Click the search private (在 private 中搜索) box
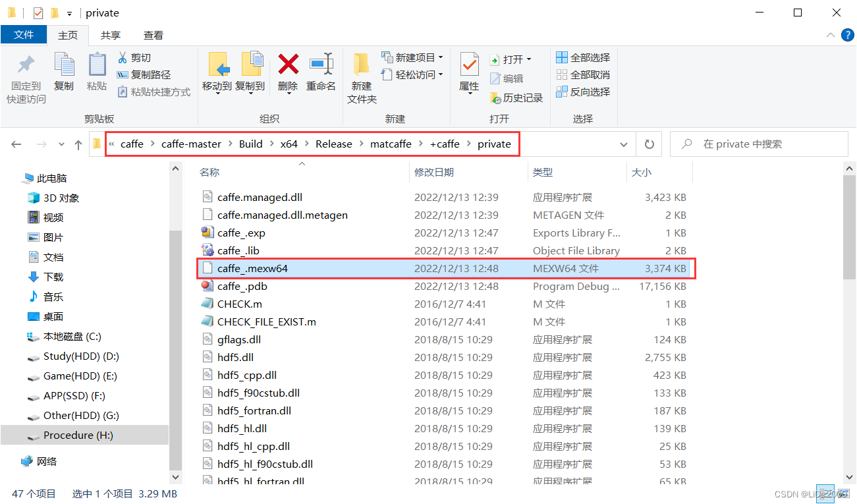 tap(759, 144)
